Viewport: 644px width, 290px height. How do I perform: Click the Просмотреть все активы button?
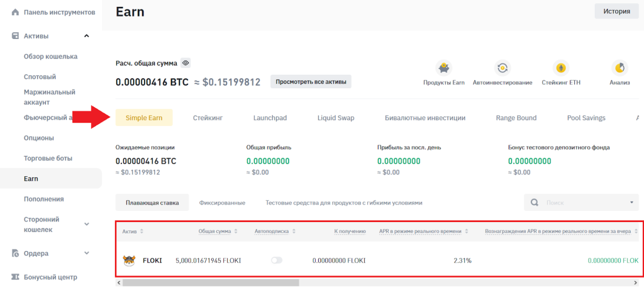click(311, 82)
